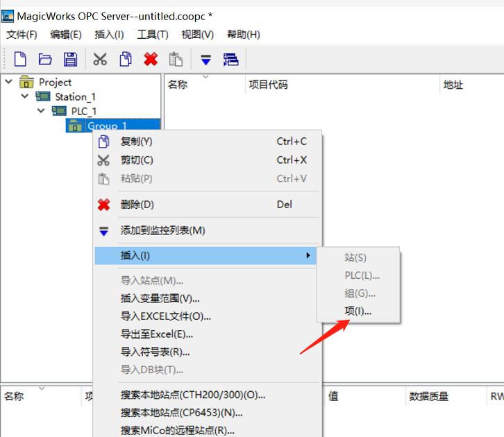Click the upper 名称 column header
Viewport: 504px width, 437px height.
click(x=178, y=85)
